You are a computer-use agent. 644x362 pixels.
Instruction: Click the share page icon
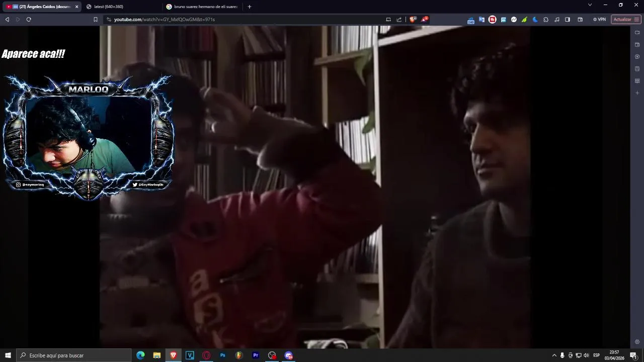(x=399, y=19)
